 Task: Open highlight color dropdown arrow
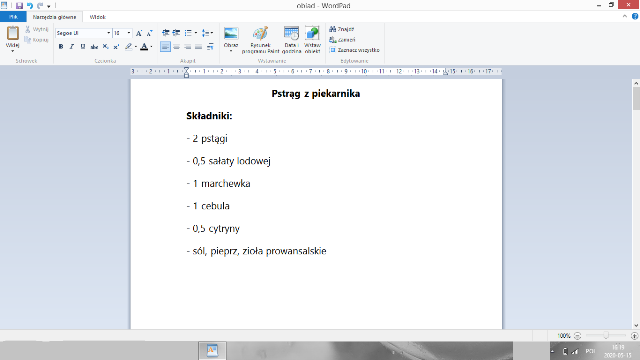click(x=136, y=47)
